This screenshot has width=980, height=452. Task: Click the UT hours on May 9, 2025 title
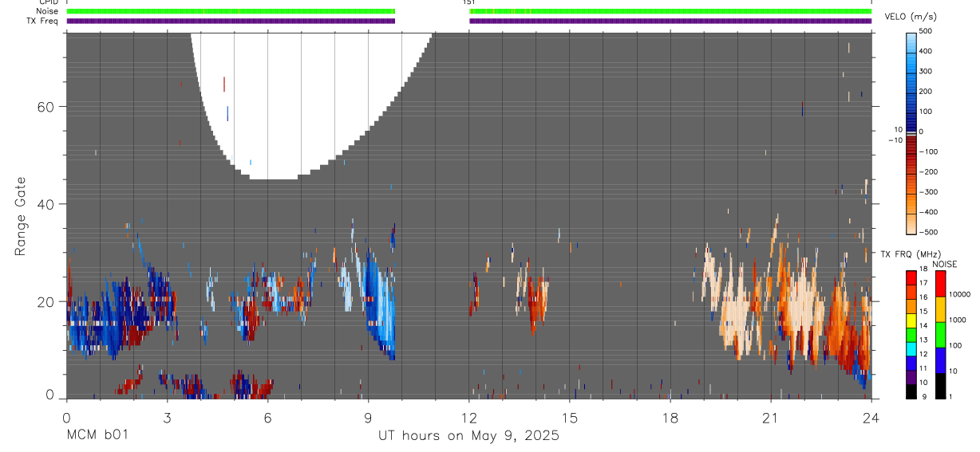click(468, 436)
